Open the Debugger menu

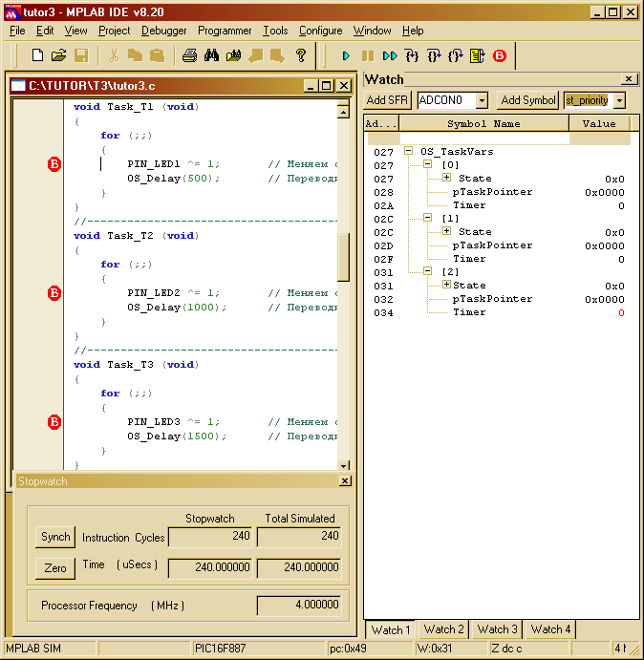(163, 31)
